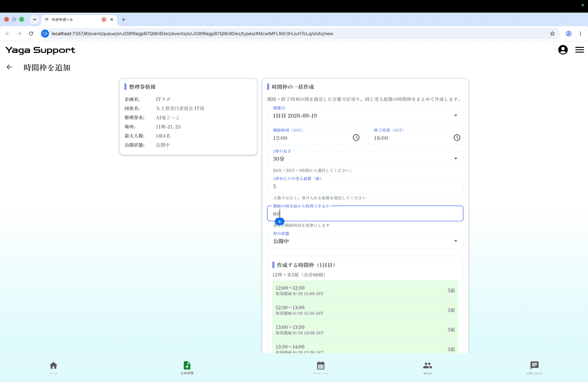Screen dimensions: 588x382
Task: Click the AI鬼ごっこ ticket name
Action: [x=168, y=118]
